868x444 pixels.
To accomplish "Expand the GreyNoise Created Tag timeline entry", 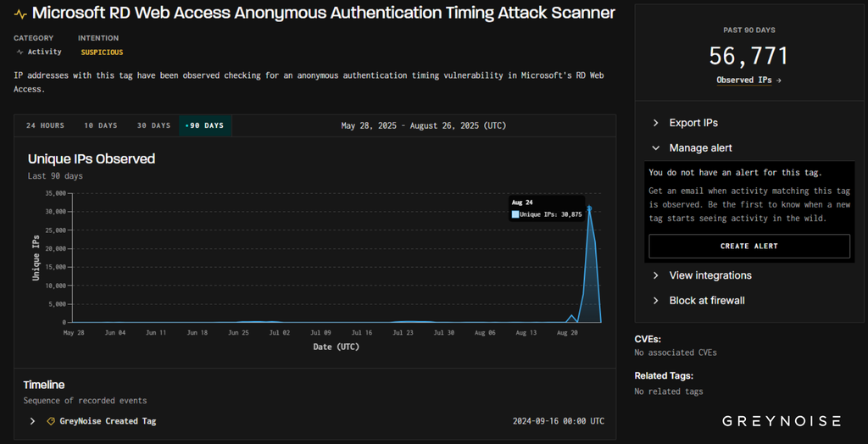I will tap(32, 421).
